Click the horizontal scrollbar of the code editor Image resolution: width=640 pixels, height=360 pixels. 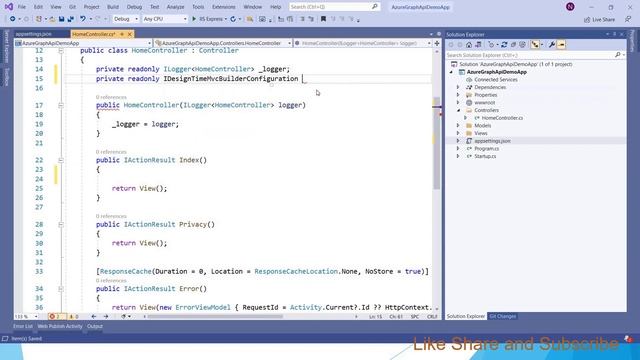[216, 316]
